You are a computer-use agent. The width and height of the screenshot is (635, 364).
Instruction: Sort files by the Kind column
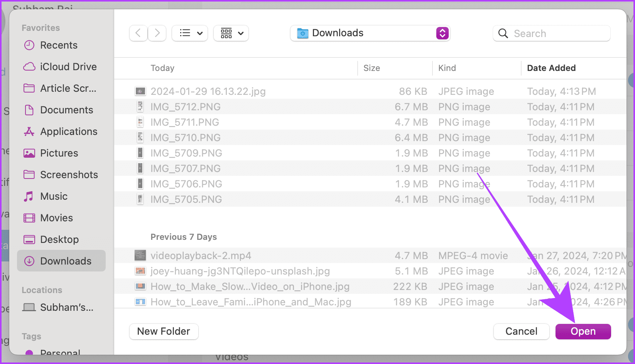pos(447,68)
